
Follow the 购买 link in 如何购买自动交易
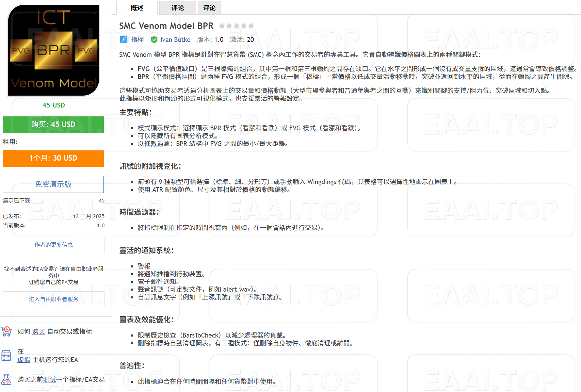pos(38,331)
